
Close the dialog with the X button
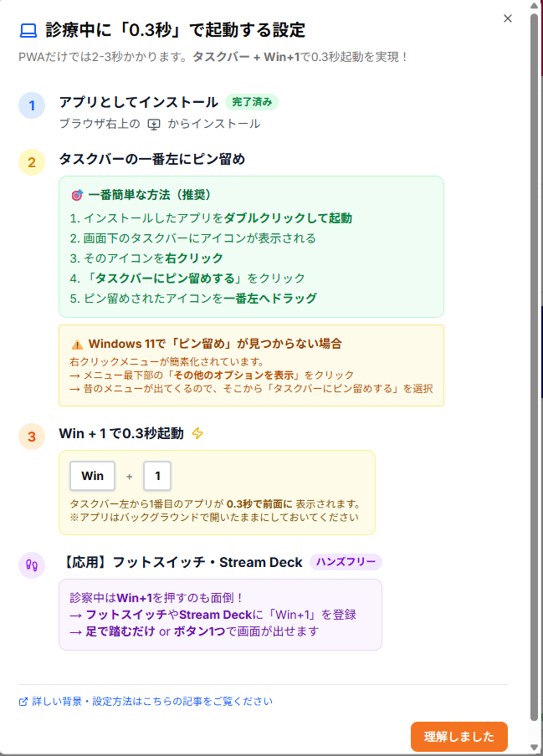coord(508,18)
